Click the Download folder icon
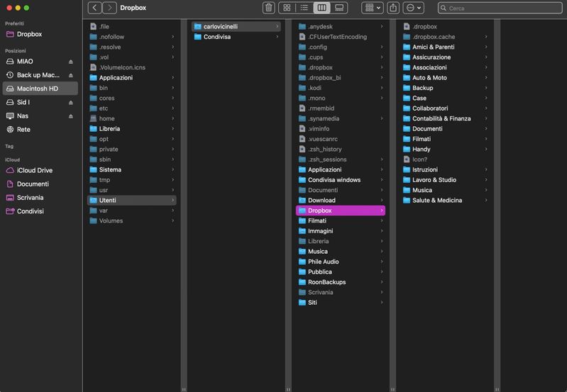Screen dimensions: 567x392 point(302,200)
